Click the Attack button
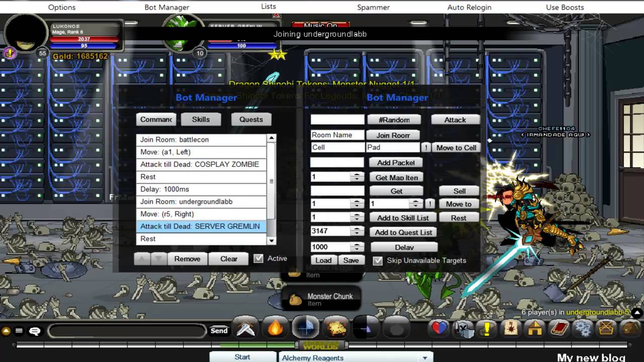Viewport: 644px width, 362px height. [455, 120]
